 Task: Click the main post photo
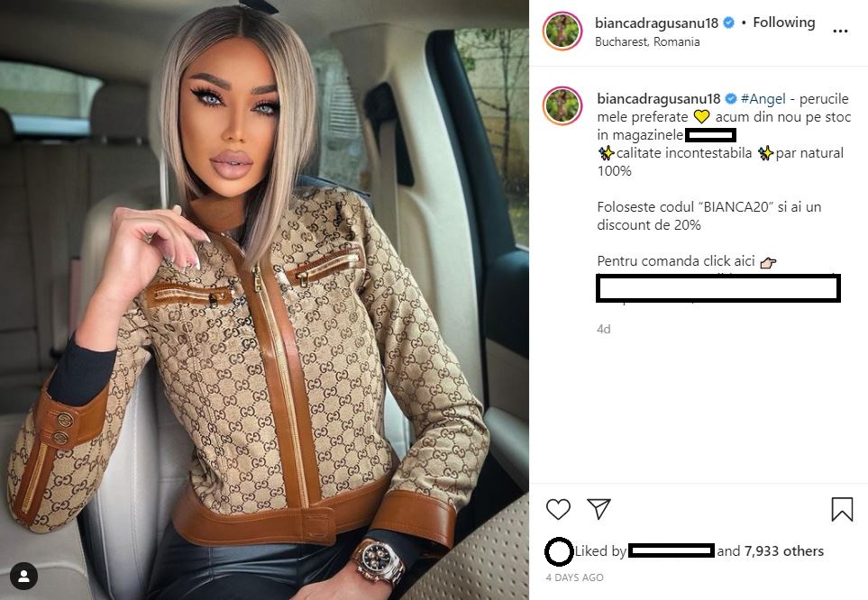[264, 300]
